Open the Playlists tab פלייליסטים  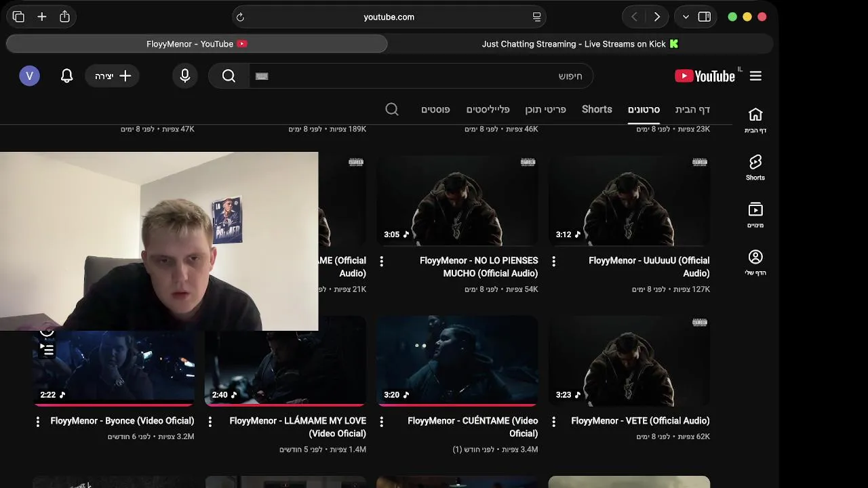[x=488, y=109]
